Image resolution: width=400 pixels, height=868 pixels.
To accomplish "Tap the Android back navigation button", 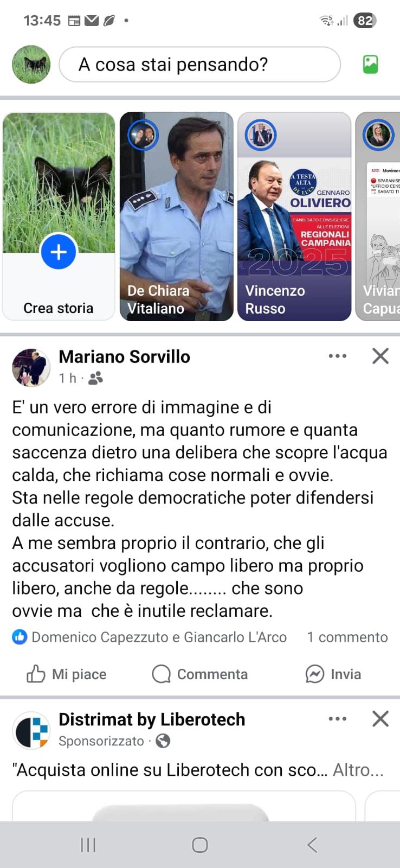I will point(312,845).
